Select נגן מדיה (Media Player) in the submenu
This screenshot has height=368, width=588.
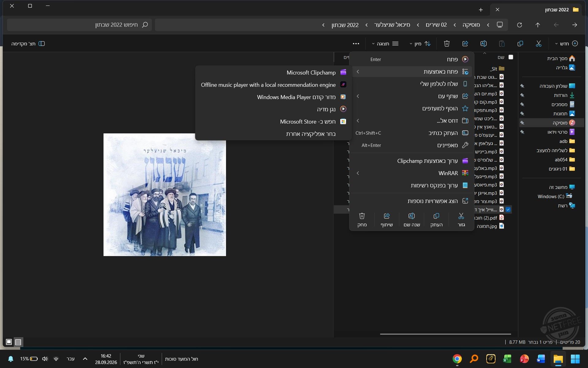[273, 109]
